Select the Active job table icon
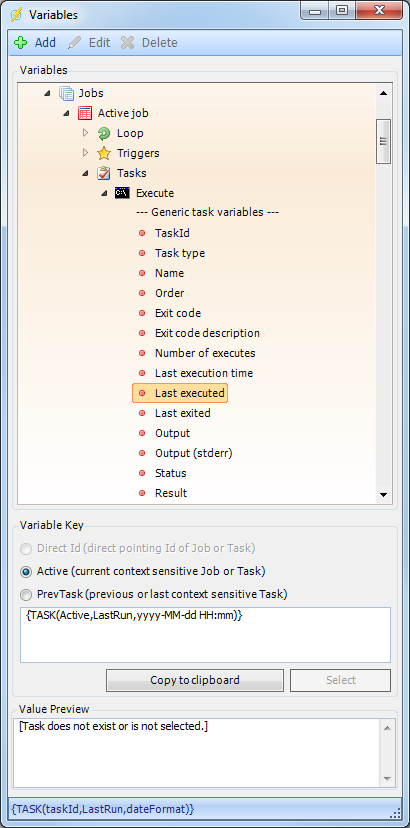The height and width of the screenshot is (828, 410). click(x=85, y=114)
